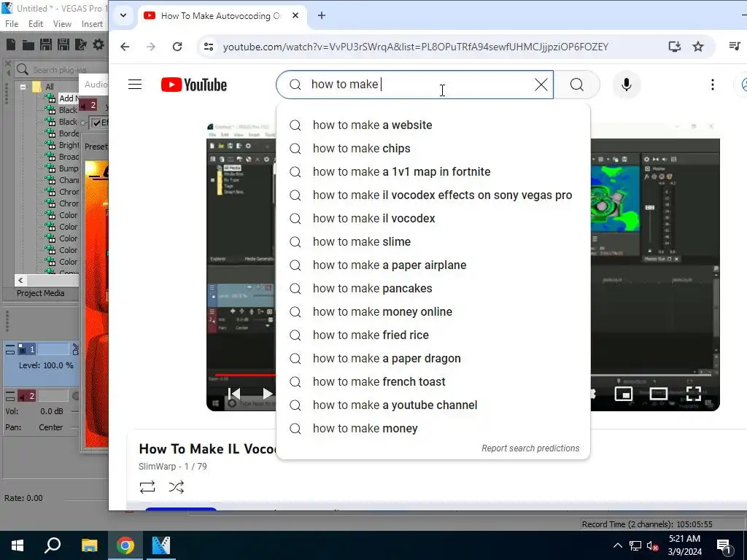This screenshot has width=747, height=560.
Task: Click the red video progress bar
Action: tap(245, 376)
